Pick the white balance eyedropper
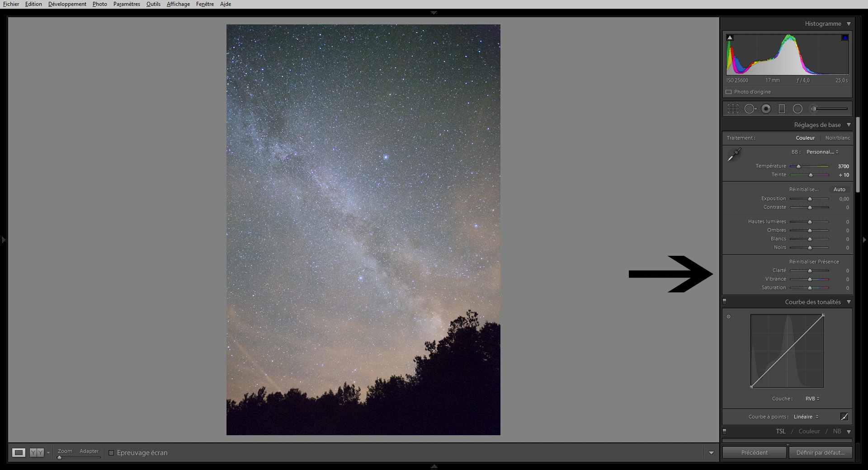This screenshot has height=470, width=868. pyautogui.click(x=734, y=155)
